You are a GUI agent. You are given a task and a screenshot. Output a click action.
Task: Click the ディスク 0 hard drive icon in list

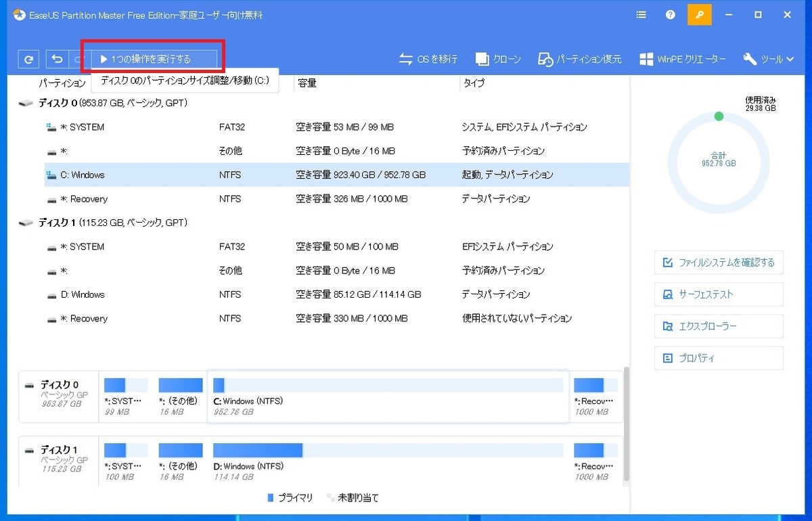[26, 104]
